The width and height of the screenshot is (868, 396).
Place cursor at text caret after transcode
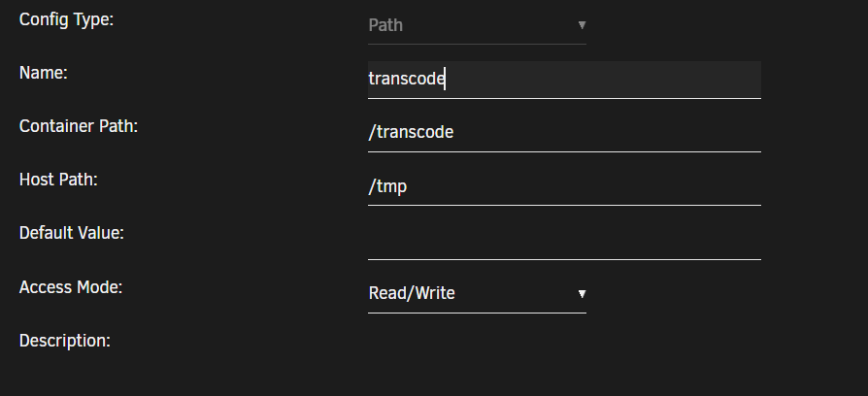point(445,79)
